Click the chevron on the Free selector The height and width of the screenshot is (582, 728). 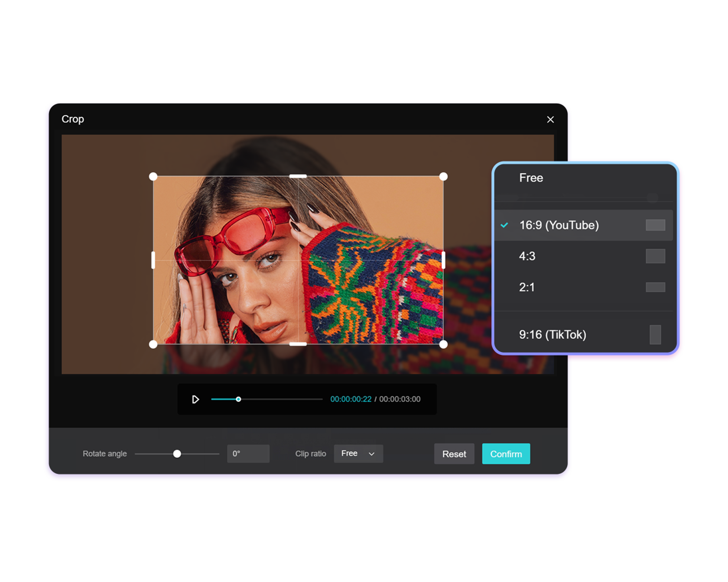coord(371,453)
